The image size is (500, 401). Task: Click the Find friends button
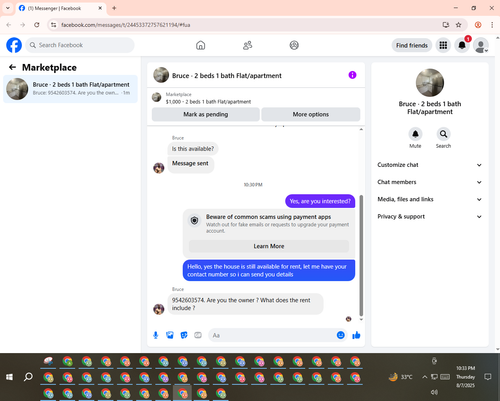pos(412,45)
